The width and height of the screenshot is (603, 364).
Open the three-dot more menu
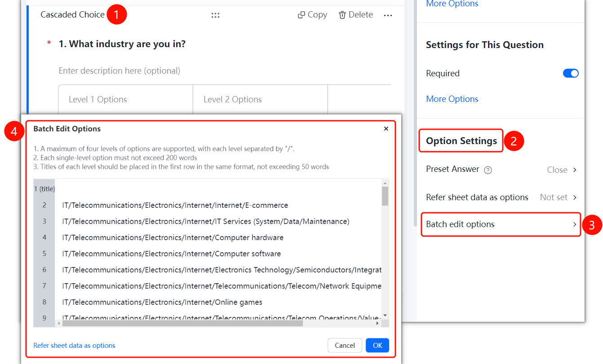(x=388, y=16)
